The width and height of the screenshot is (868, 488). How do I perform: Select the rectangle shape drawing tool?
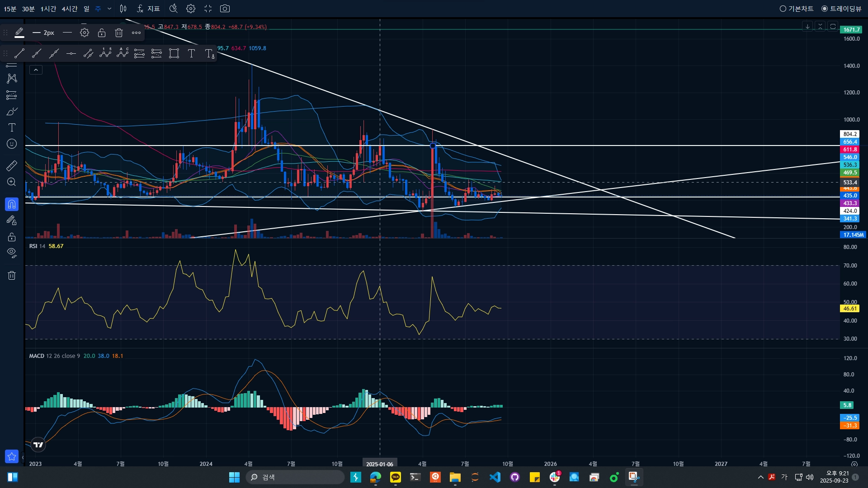(174, 53)
